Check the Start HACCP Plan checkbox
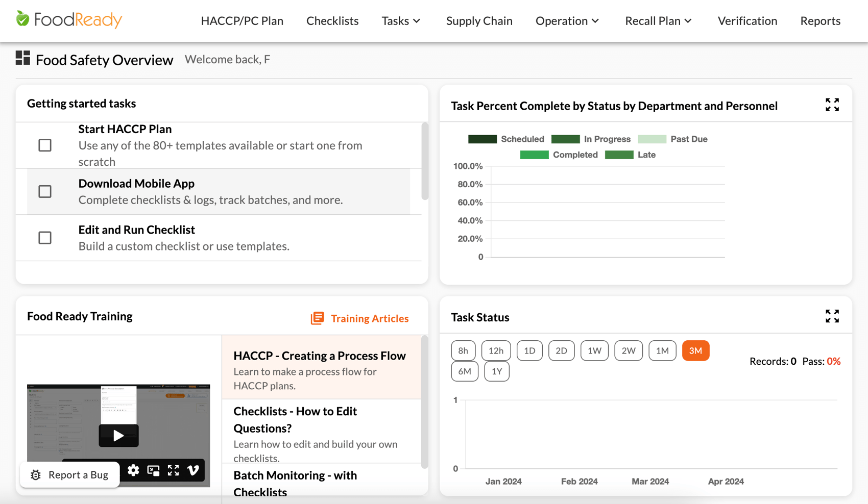This screenshot has width=868, height=504. (45, 145)
